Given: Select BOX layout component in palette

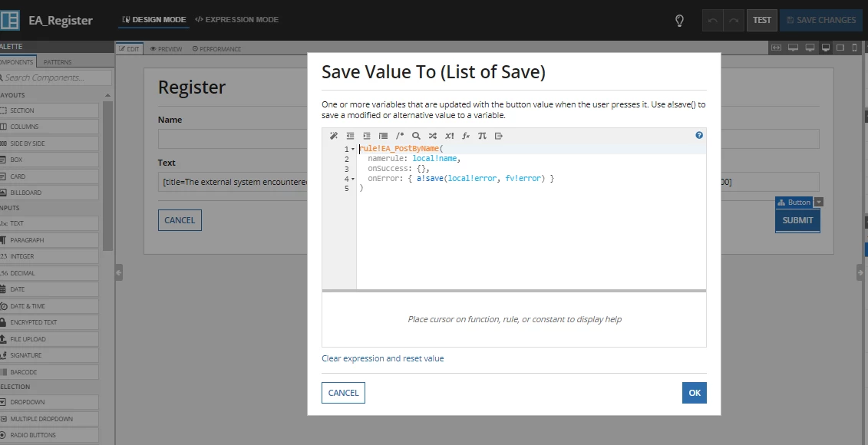Looking at the screenshot, I should point(49,160).
